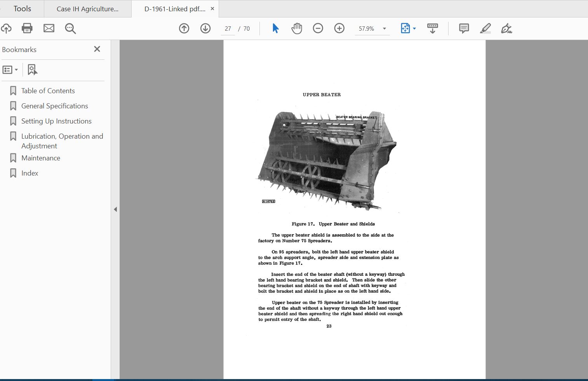Click the upload to cloud icon
This screenshot has width=588, height=381.
point(6,28)
